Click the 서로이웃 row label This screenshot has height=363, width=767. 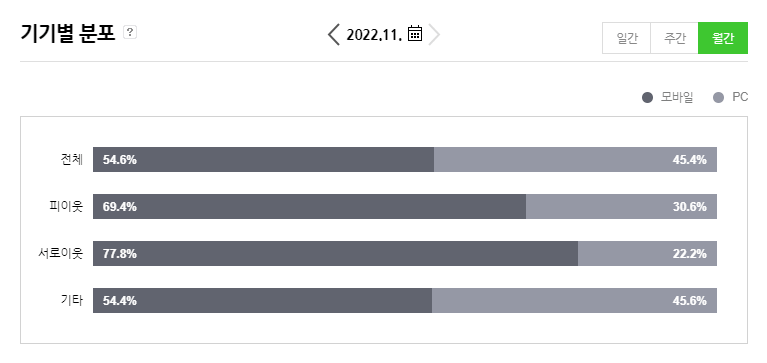pos(61,253)
